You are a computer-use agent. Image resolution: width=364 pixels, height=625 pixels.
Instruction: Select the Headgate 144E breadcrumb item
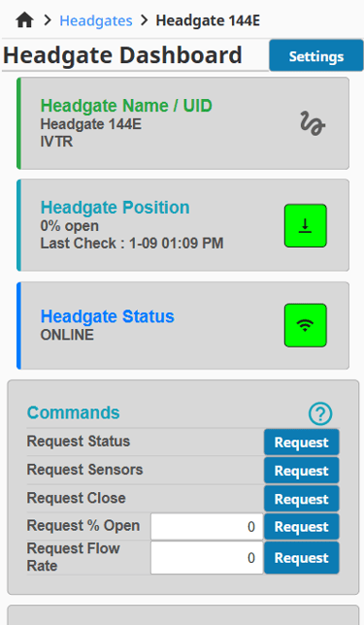[208, 20]
